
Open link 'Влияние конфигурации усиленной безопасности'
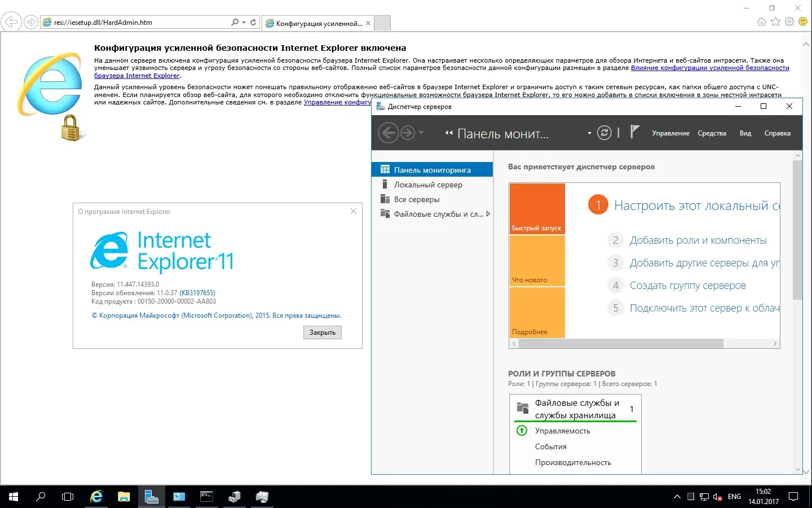pyautogui.click(x=710, y=68)
